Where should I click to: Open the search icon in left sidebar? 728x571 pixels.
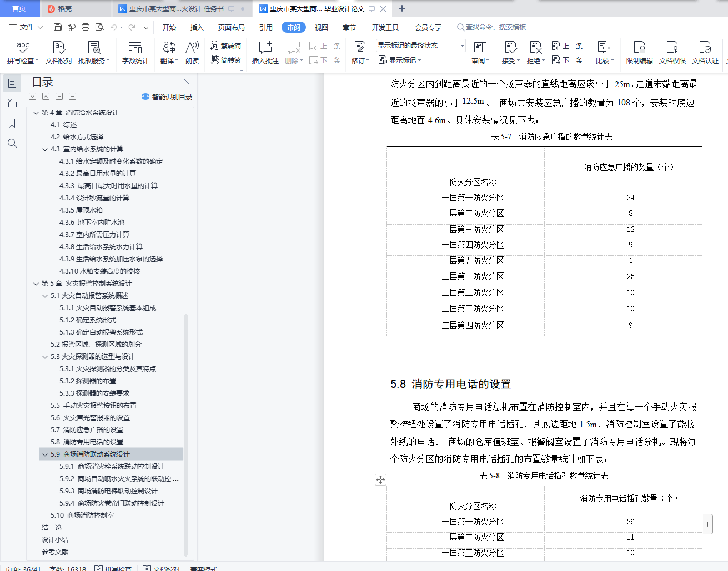(12, 143)
